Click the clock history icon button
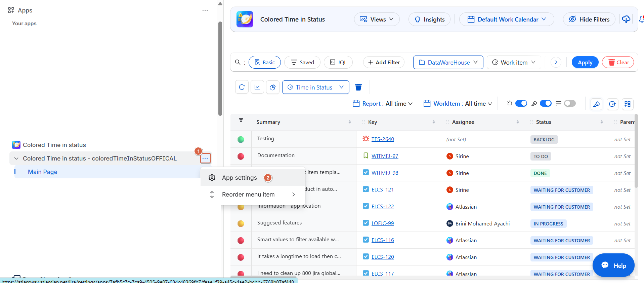The width and height of the screenshot is (644, 283). (x=612, y=104)
